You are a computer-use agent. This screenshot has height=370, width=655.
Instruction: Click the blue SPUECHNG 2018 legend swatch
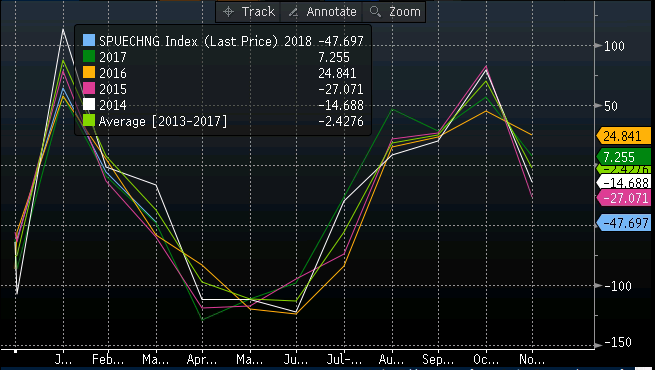pyautogui.click(x=89, y=41)
